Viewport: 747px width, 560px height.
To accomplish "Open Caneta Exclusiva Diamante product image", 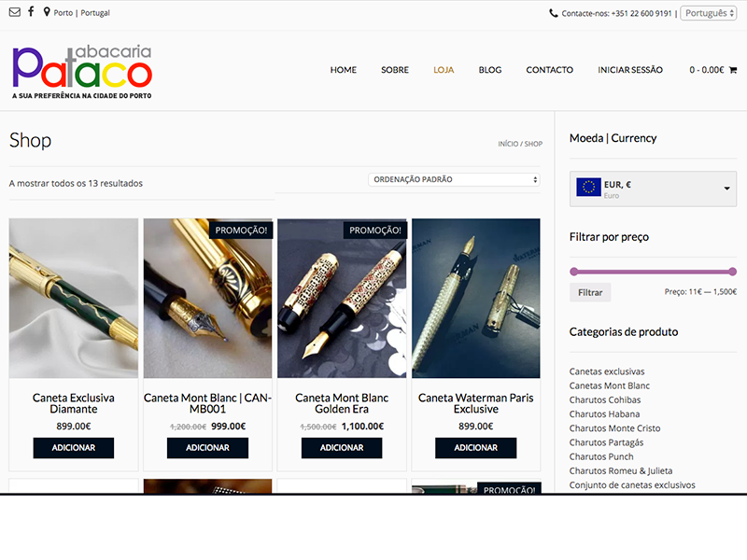I will coord(74,298).
